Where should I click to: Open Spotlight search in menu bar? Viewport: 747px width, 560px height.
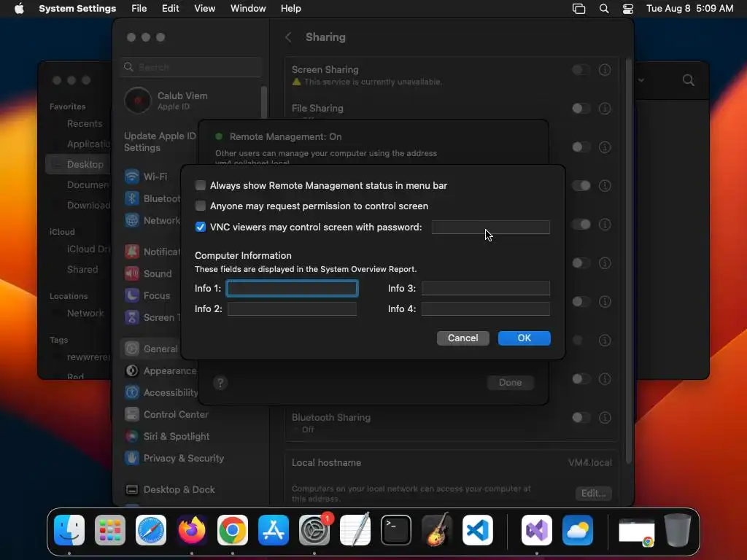click(603, 9)
